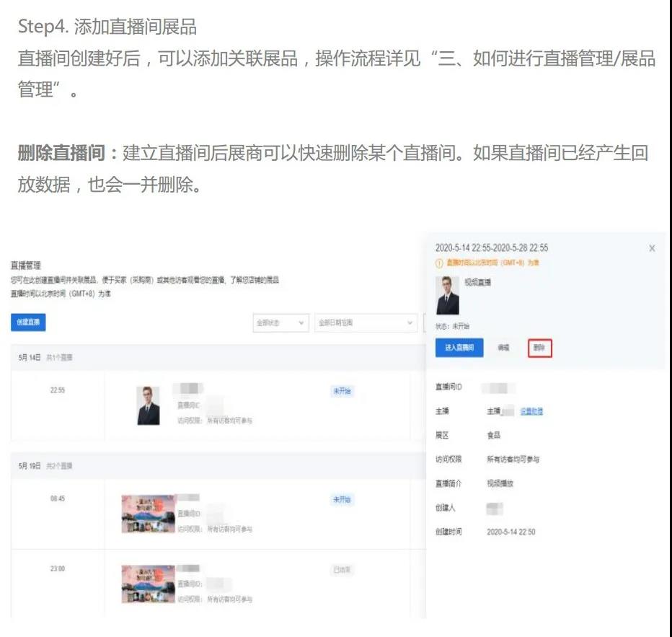Click the orange info icon beside time notice
This screenshot has height=637, width=672.
click(439, 263)
